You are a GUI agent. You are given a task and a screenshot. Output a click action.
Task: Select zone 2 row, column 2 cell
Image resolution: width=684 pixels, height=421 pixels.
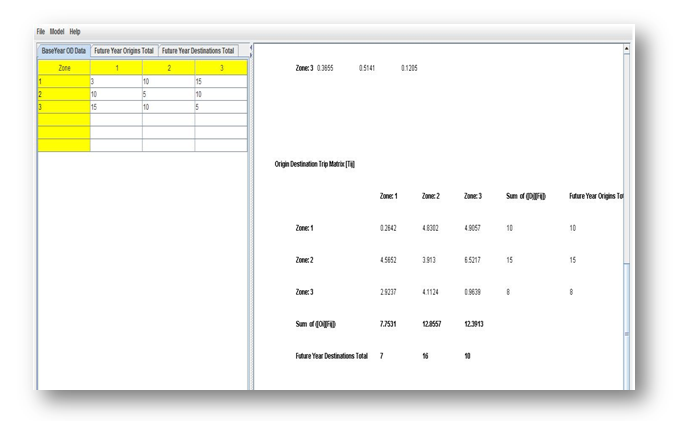point(168,94)
